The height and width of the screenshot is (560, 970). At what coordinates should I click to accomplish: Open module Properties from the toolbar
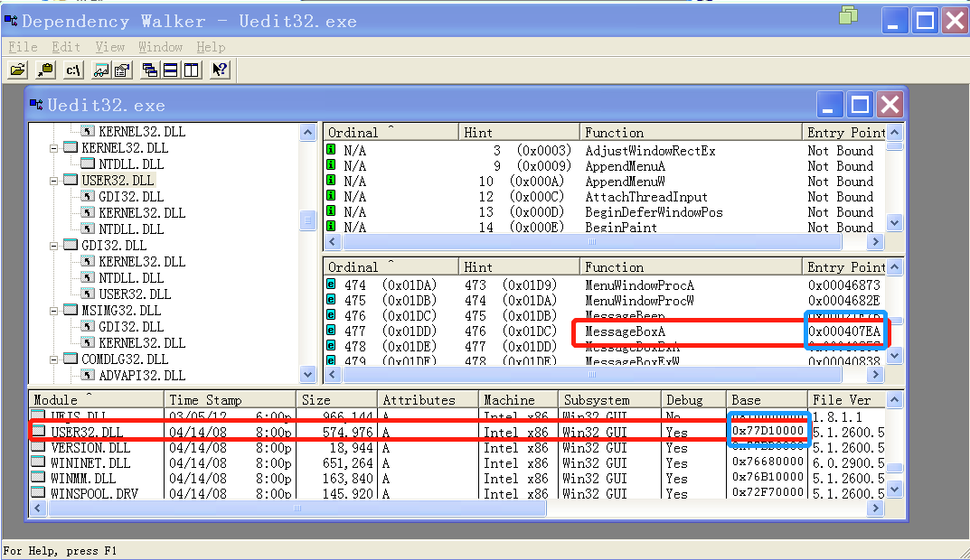[122, 70]
